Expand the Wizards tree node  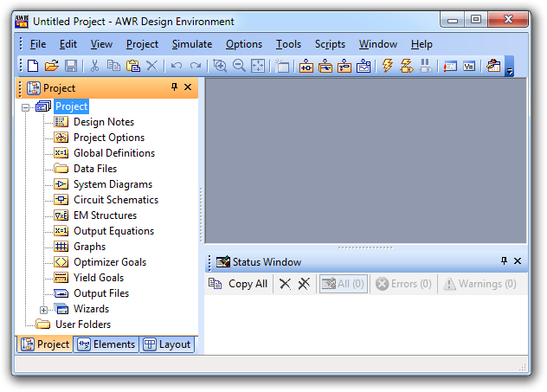coord(43,310)
